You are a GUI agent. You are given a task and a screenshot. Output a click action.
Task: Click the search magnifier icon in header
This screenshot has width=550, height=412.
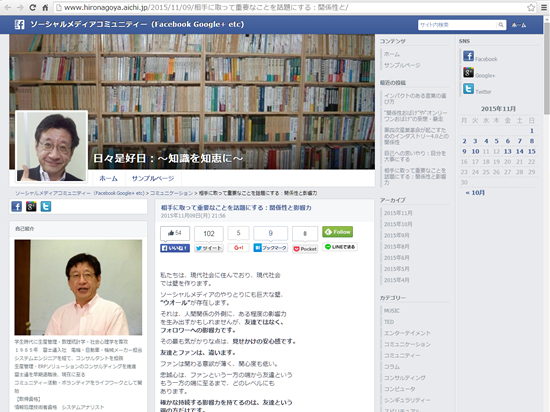501,25
